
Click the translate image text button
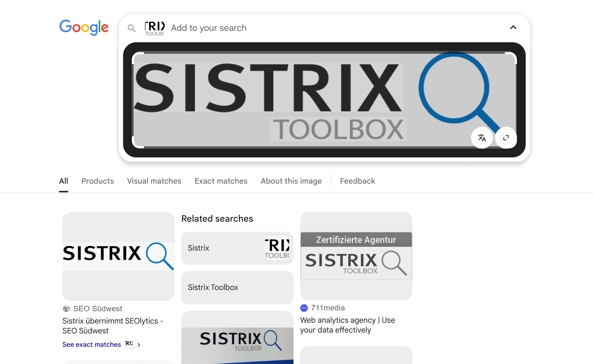tap(482, 138)
